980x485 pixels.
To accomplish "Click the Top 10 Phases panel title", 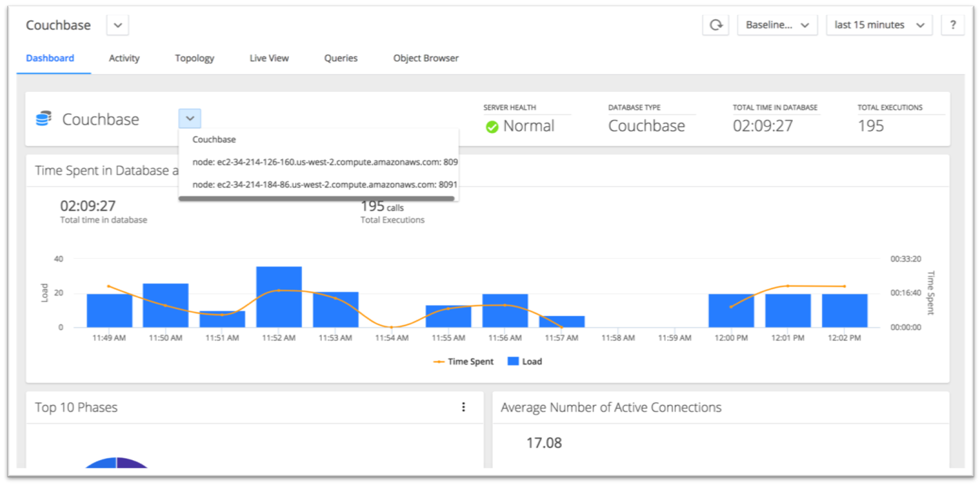I will (x=76, y=407).
